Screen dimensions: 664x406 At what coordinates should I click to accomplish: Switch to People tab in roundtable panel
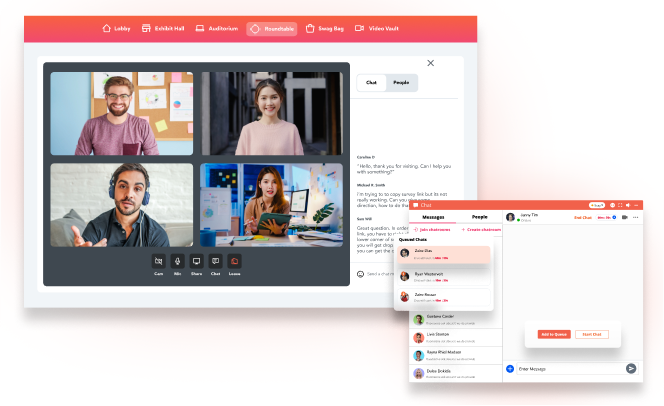pyautogui.click(x=401, y=83)
